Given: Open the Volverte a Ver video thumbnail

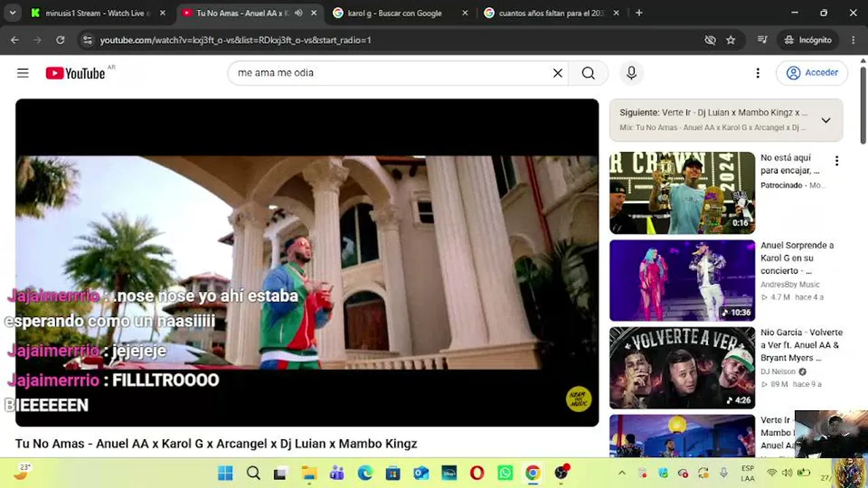Looking at the screenshot, I should point(682,368).
